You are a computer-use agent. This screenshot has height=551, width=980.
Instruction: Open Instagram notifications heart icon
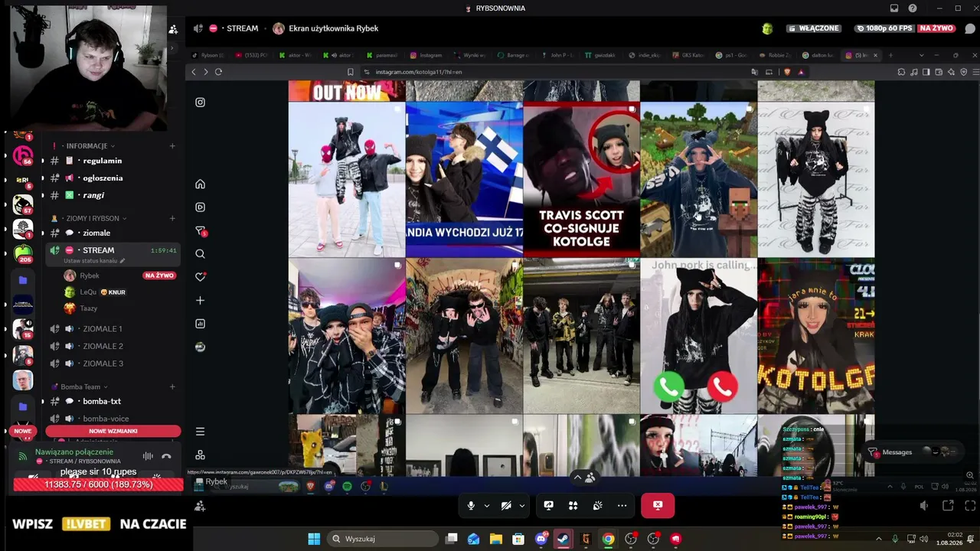200,277
